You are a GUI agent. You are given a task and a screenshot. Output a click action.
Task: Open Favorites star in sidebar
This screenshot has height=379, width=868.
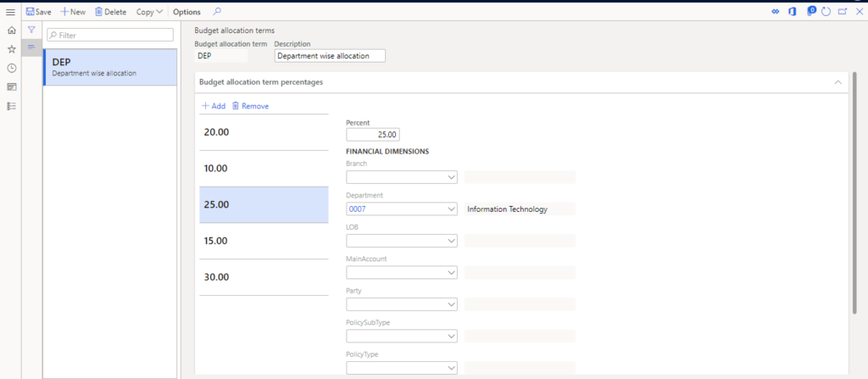11,49
